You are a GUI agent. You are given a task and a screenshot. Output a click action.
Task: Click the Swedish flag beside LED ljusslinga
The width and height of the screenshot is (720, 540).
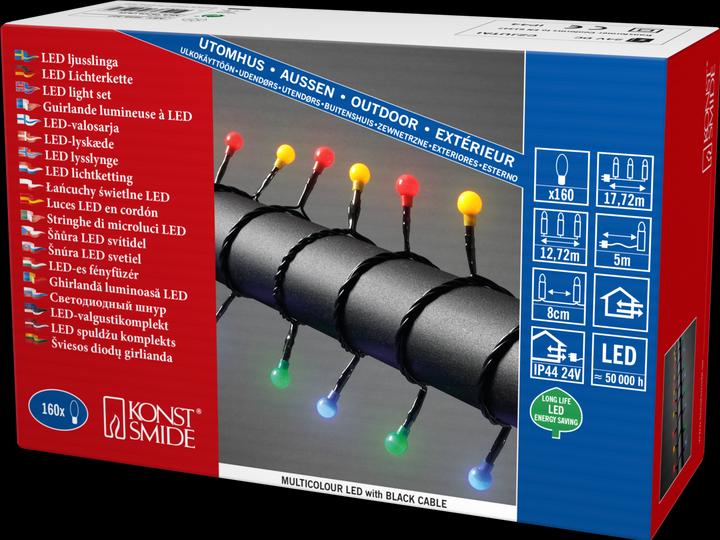(26, 56)
